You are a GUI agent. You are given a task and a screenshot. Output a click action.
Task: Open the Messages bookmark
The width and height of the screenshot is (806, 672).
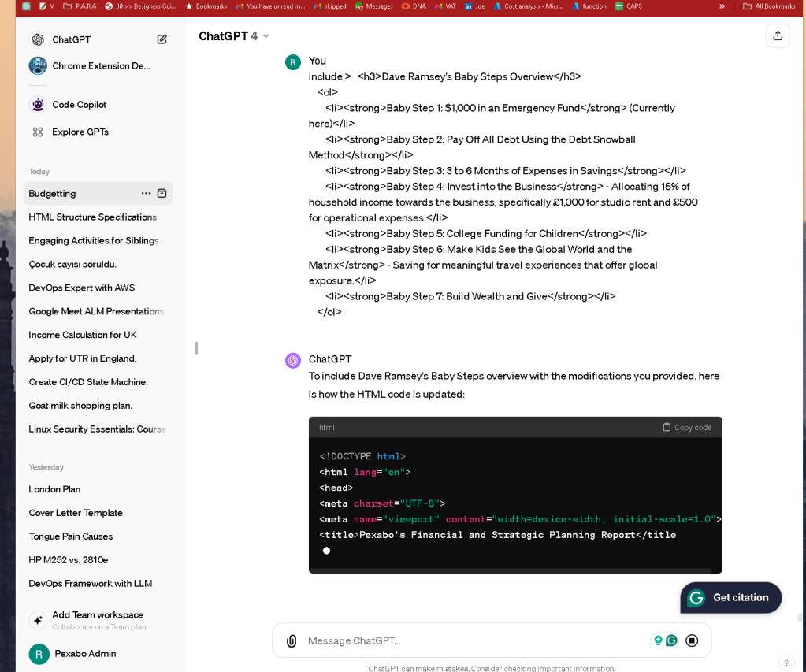(373, 6)
